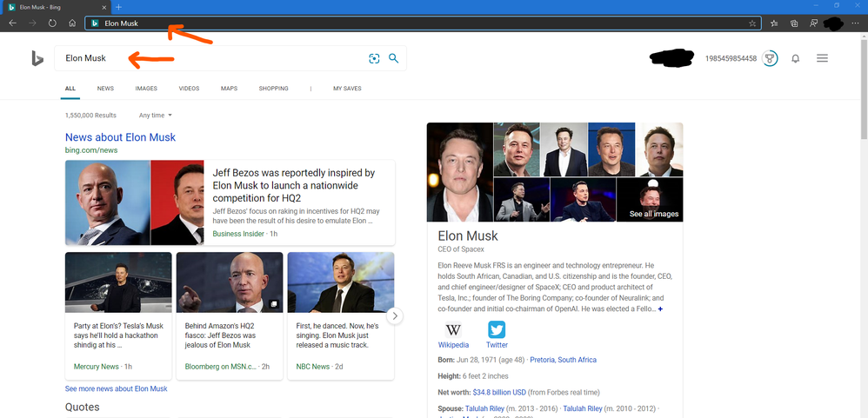Switch to the ALL results tab

pyautogui.click(x=70, y=89)
